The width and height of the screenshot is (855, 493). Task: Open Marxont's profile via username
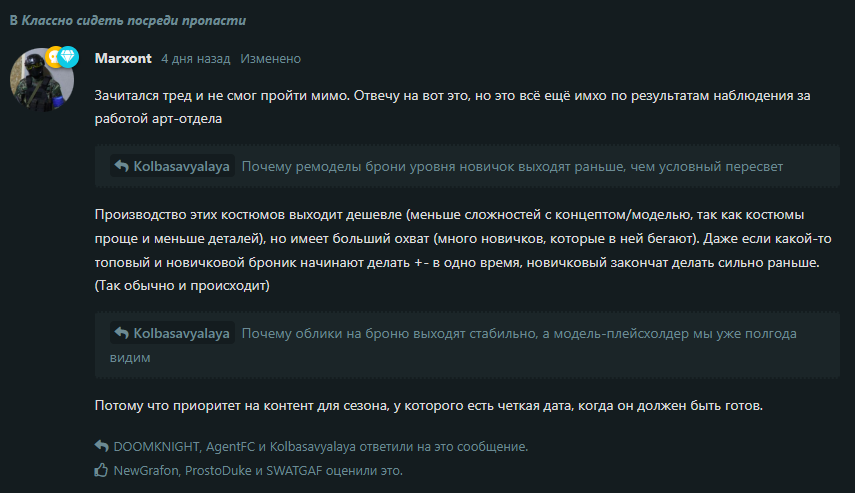pyautogui.click(x=123, y=58)
